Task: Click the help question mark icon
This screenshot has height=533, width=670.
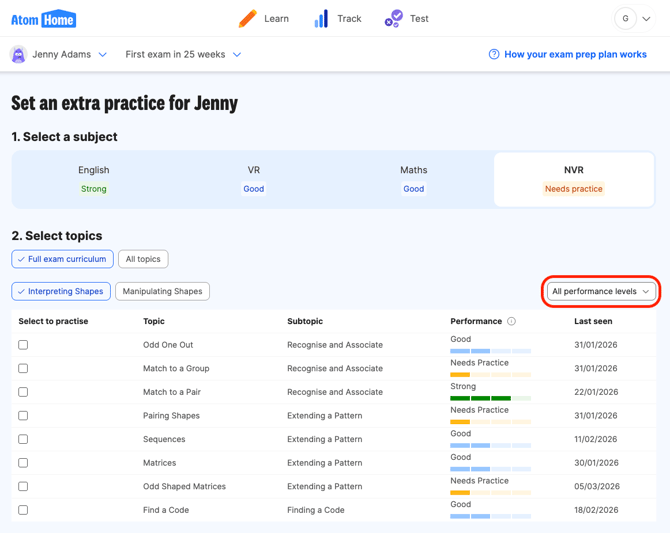Action: (x=494, y=55)
